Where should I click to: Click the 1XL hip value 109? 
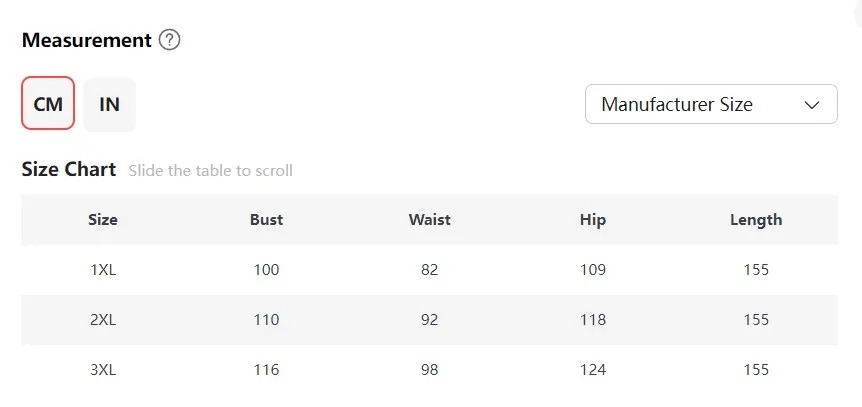click(x=592, y=270)
